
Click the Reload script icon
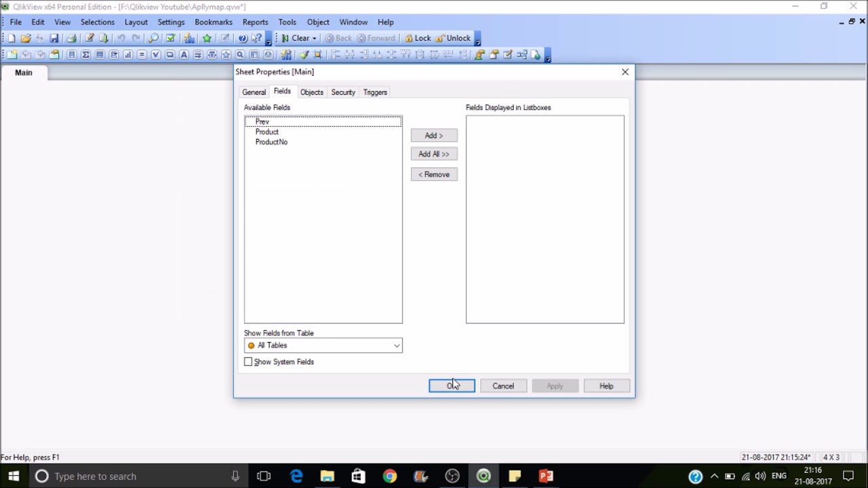103,38
